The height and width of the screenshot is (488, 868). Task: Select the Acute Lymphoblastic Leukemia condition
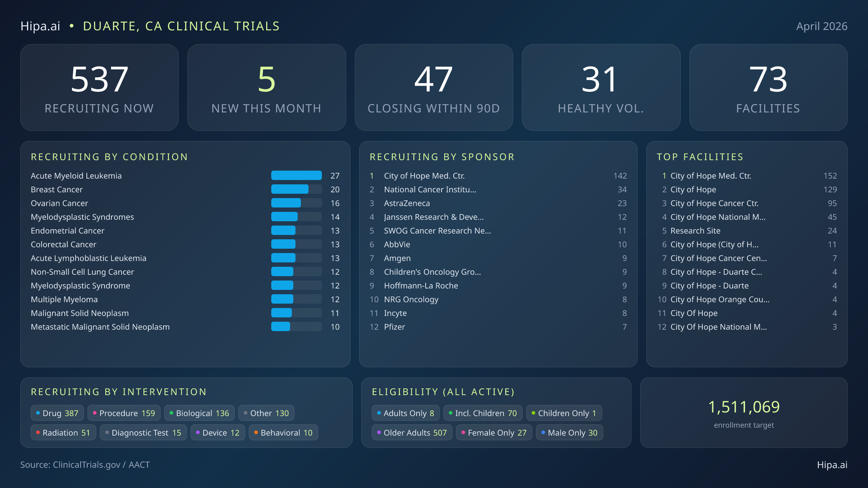pyautogui.click(x=185, y=258)
